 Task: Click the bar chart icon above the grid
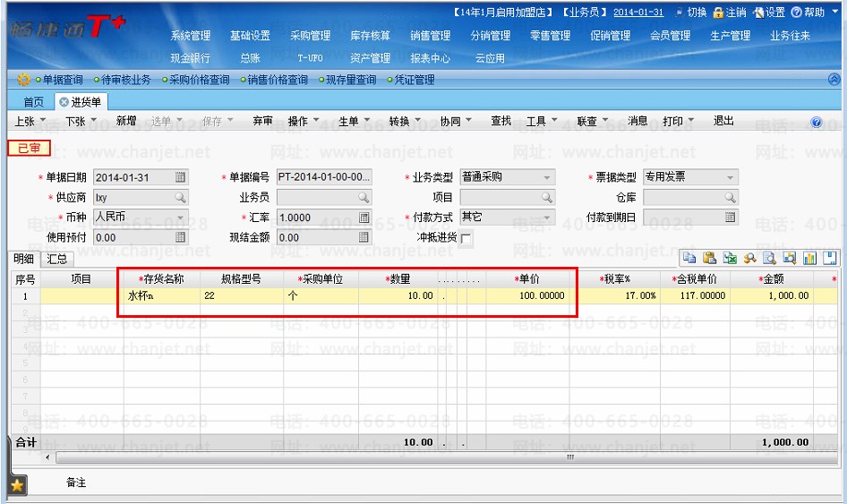(x=809, y=258)
